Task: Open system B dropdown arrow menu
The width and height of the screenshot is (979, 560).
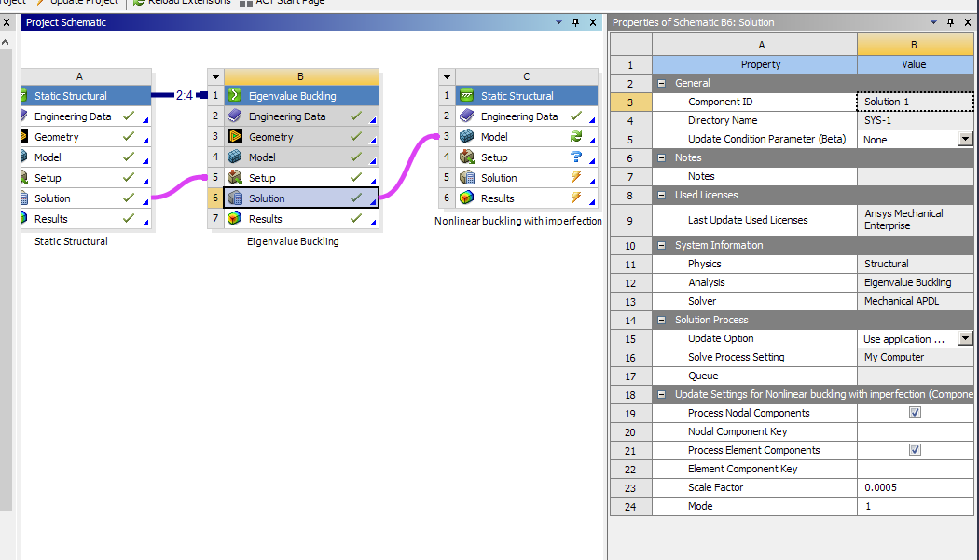Action: click(215, 77)
